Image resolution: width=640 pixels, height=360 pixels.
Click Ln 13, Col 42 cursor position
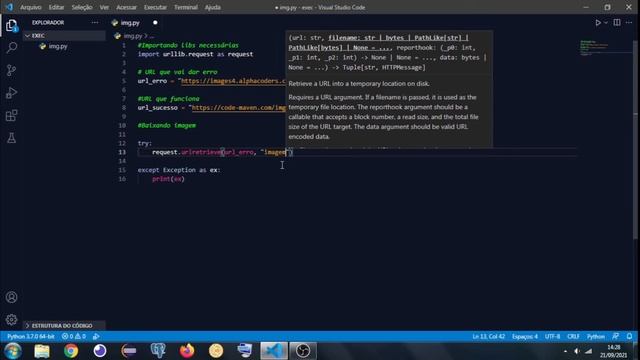489,336
